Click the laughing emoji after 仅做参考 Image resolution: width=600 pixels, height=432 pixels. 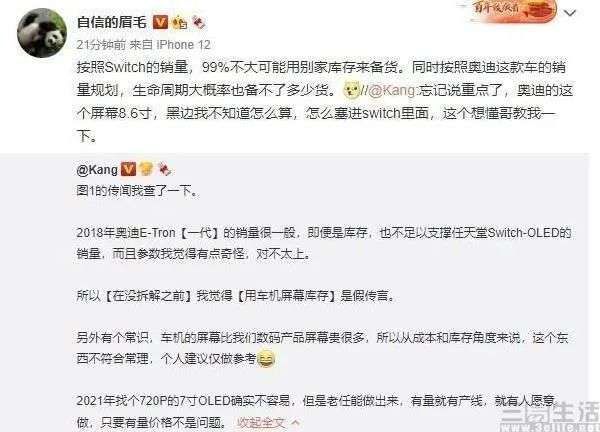point(266,359)
